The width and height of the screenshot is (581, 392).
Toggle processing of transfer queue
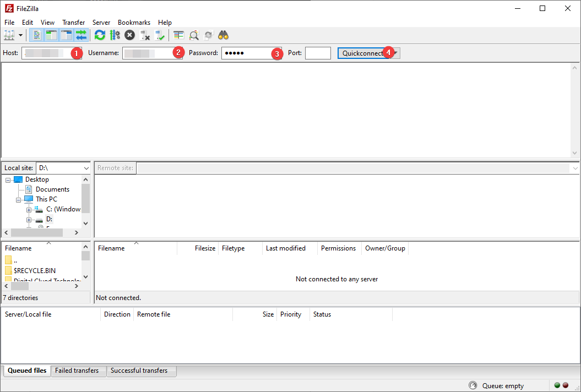coord(115,35)
